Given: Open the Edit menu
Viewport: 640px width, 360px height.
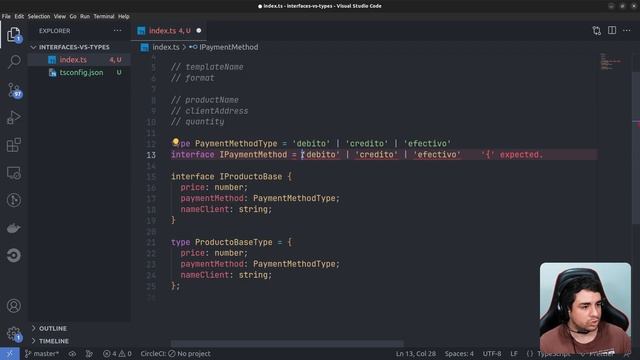Looking at the screenshot, I should point(19,16).
